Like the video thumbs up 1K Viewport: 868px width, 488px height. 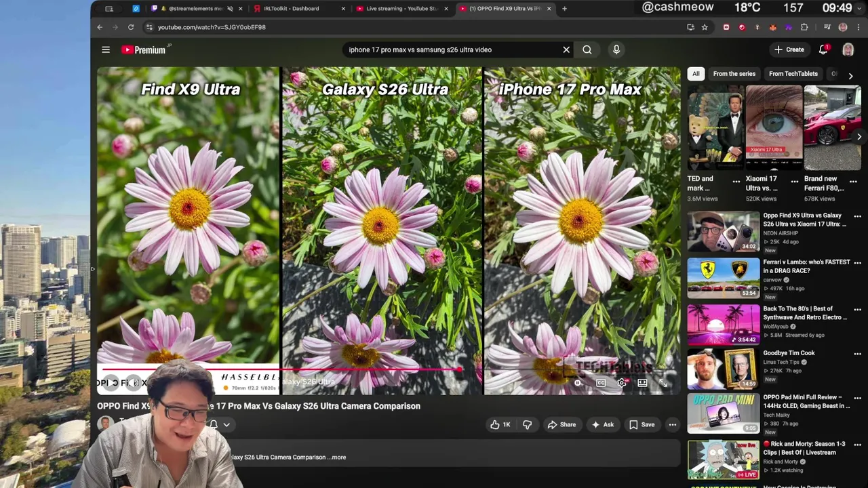tap(500, 425)
